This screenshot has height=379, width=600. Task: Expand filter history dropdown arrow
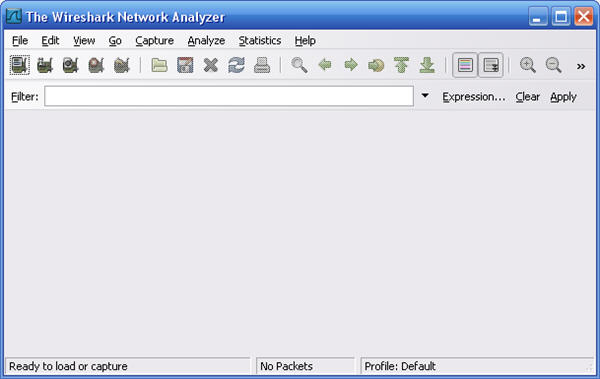click(425, 95)
